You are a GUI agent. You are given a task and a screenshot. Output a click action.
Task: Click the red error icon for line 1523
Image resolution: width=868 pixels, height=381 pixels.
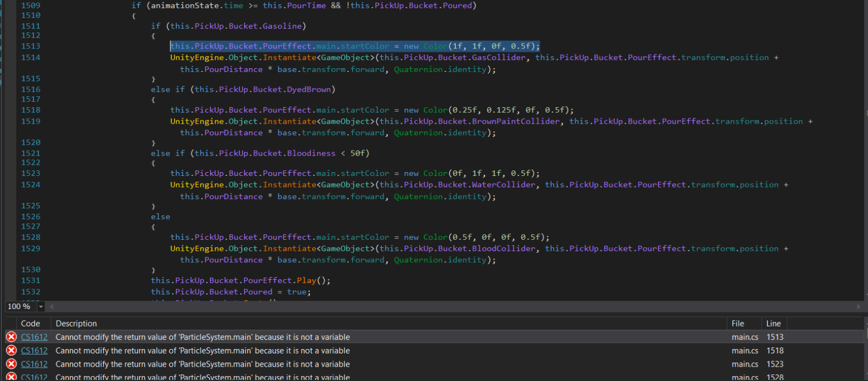(x=11, y=364)
